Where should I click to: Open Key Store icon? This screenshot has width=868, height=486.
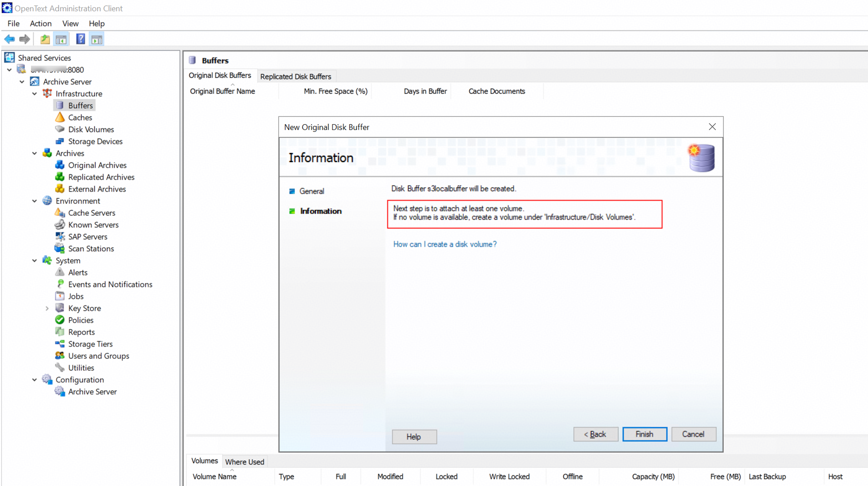tap(60, 308)
